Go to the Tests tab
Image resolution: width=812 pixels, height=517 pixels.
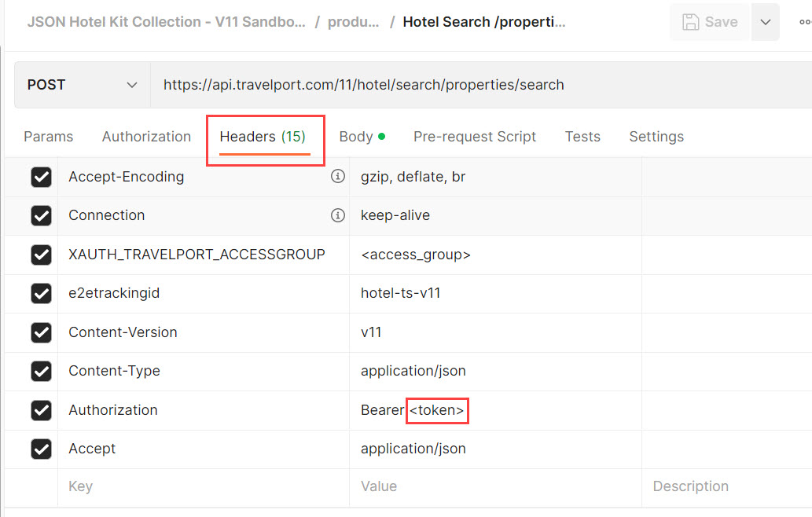coord(582,137)
